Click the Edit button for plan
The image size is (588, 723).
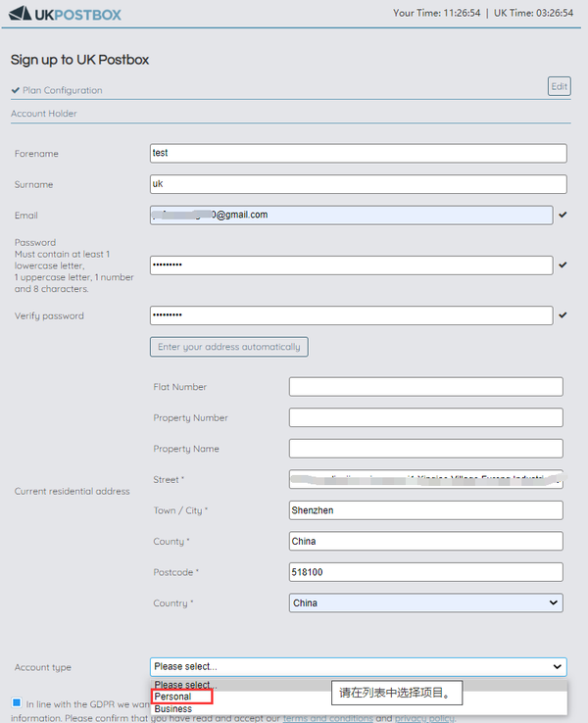[x=559, y=86]
